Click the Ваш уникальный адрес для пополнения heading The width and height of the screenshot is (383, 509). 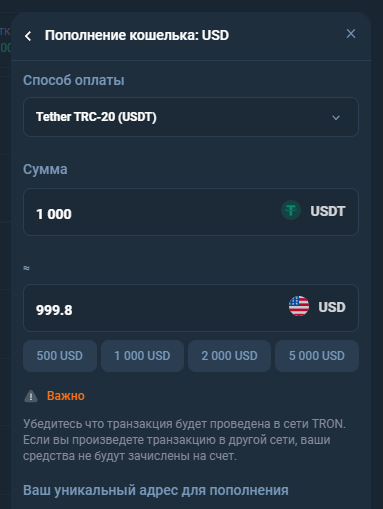[156, 490]
